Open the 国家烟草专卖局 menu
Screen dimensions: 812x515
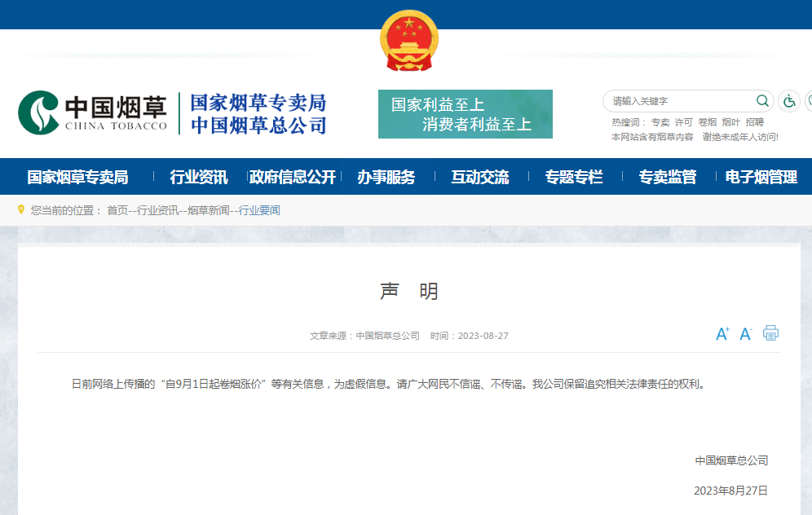tap(77, 177)
